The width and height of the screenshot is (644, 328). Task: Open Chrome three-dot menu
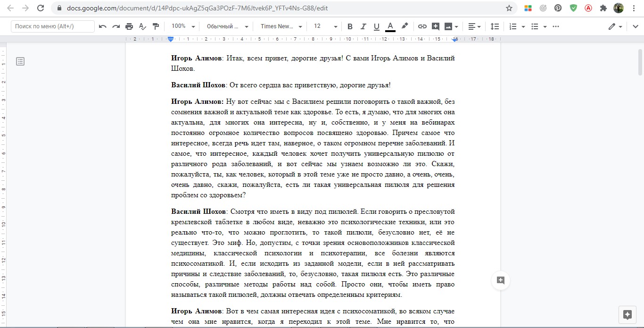(634, 8)
